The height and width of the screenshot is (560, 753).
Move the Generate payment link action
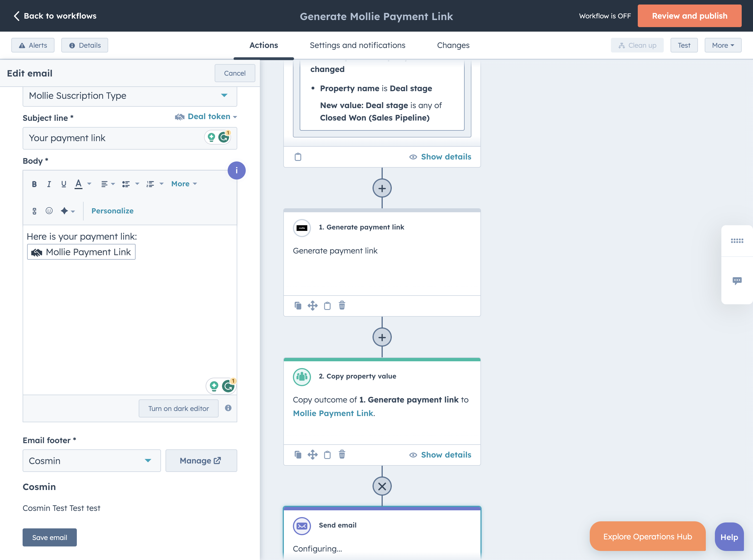312,305
